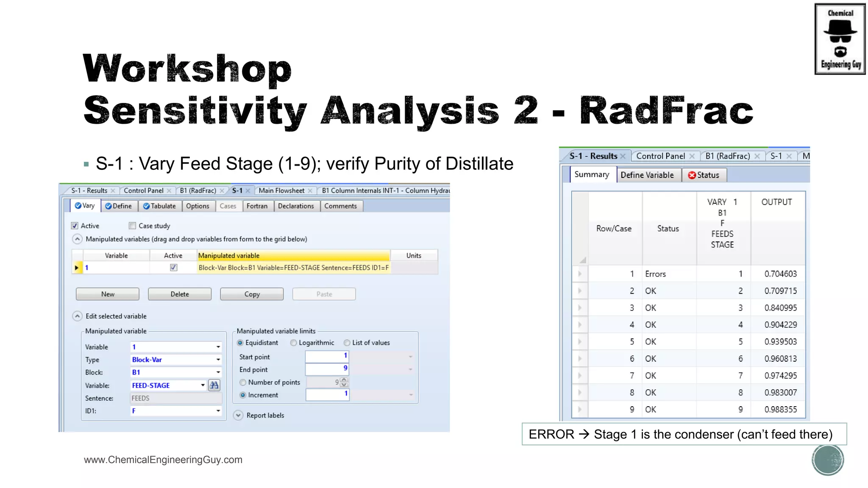The height and width of the screenshot is (488, 868).
Task: Enable the Case study checkbox
Action: point(133,226)
